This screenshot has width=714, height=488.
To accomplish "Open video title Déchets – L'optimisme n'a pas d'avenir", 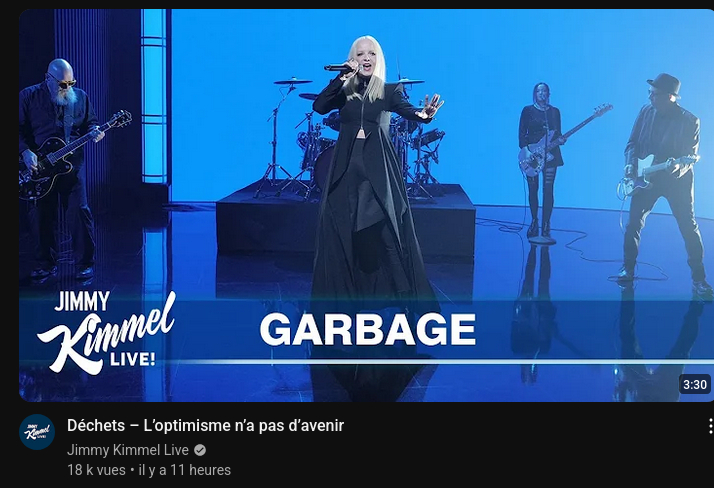I will (205, 426).
